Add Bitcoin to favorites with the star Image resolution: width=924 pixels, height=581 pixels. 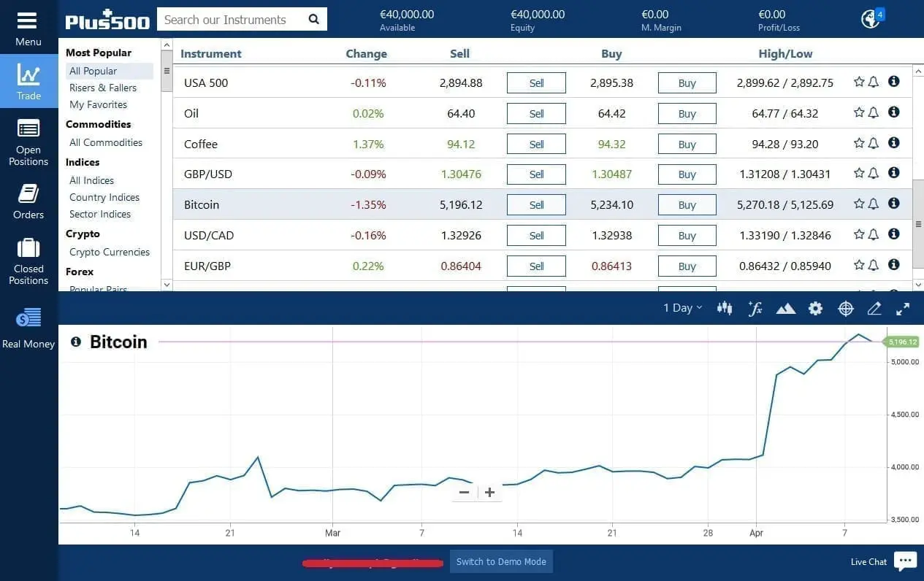point(858,204)
